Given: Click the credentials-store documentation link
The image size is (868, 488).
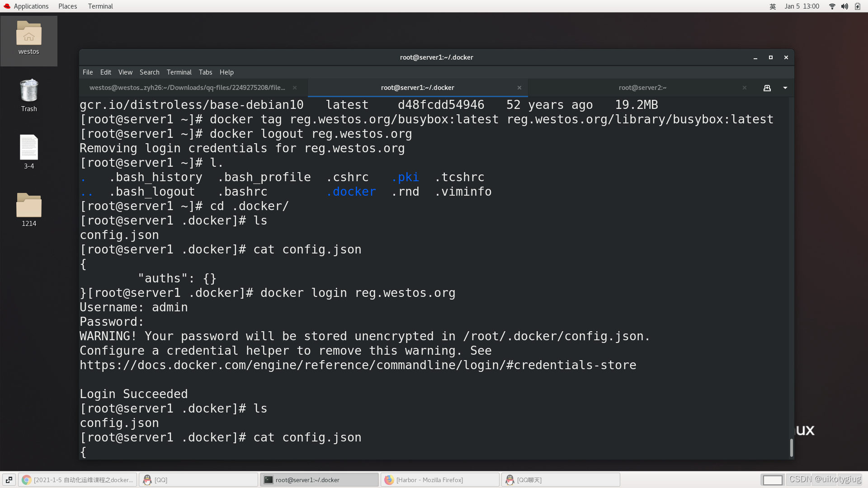Looking at the screenshot, I should click(358, 365).
